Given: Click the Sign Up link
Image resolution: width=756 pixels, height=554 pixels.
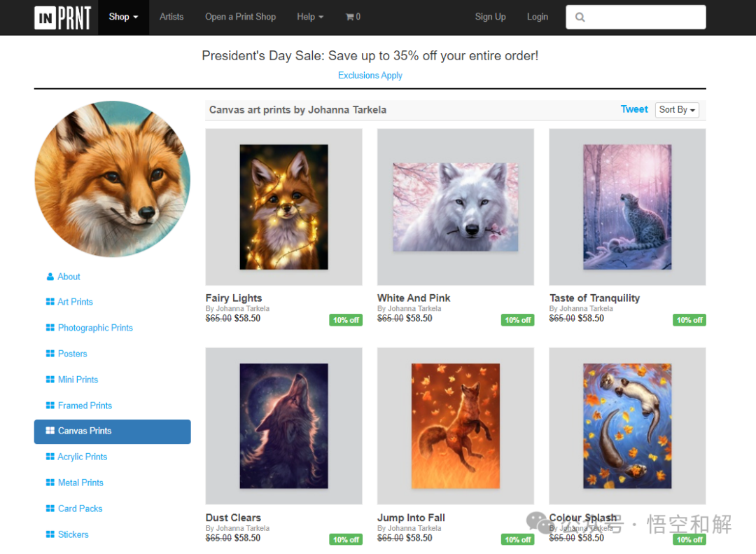Looking at the screenshot, I should coord(490,17).
